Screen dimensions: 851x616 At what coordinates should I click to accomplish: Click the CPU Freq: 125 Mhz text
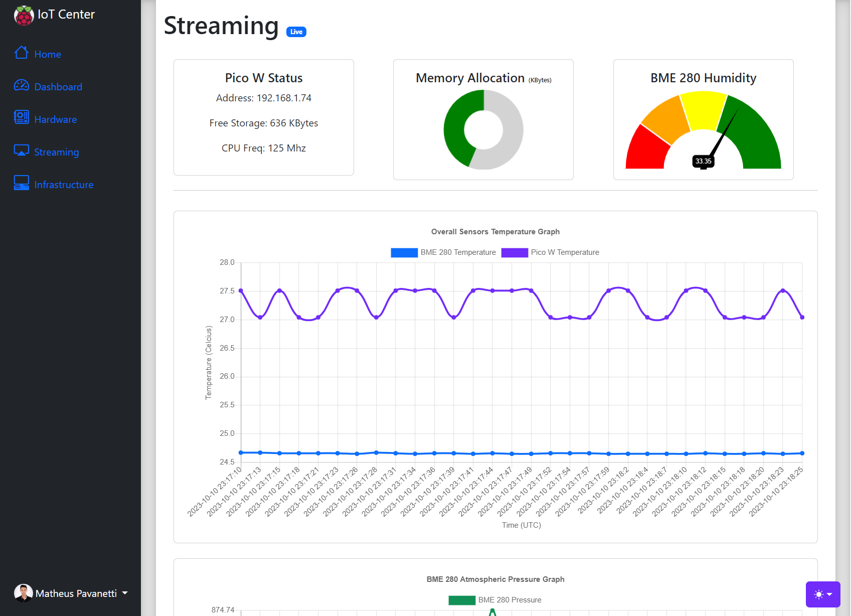pos(264,148)
